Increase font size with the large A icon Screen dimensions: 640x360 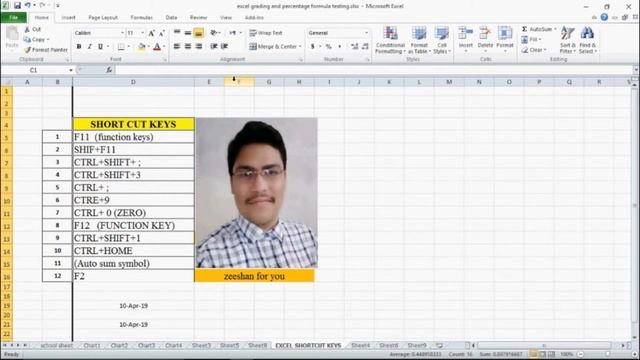pyautogui.click(x=151, y=33)
